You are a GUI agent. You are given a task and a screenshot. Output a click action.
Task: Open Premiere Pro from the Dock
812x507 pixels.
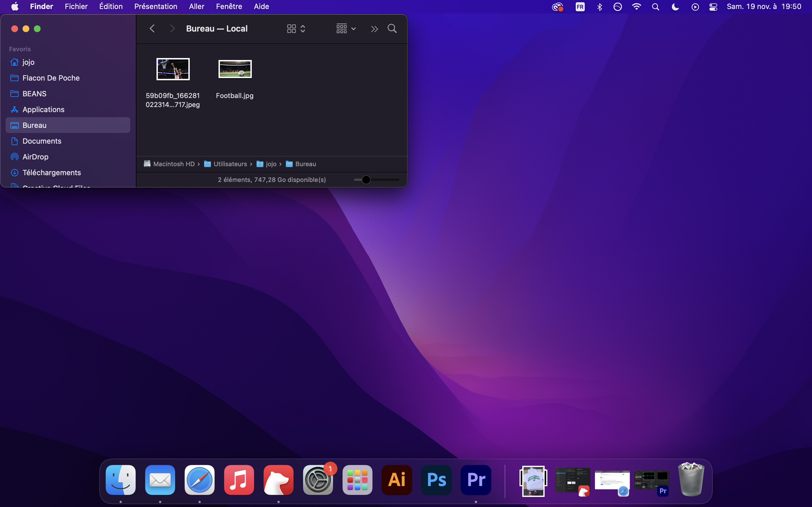click(476, 480)
